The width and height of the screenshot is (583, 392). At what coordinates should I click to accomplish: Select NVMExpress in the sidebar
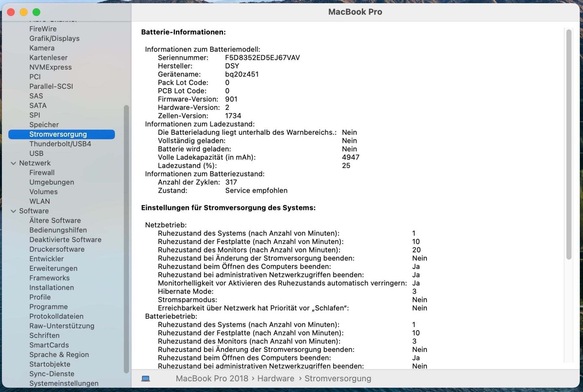pyautogui.click(x=51, y=67)
